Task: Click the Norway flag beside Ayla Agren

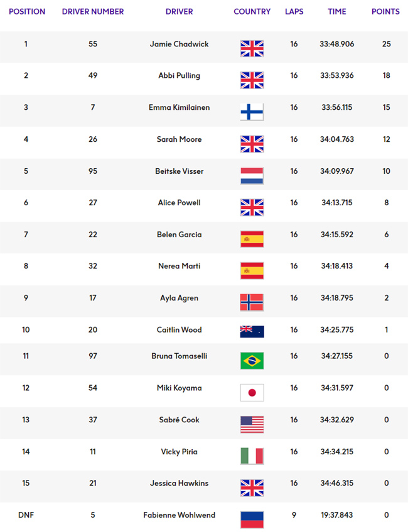Action: (x=252, y=302)
